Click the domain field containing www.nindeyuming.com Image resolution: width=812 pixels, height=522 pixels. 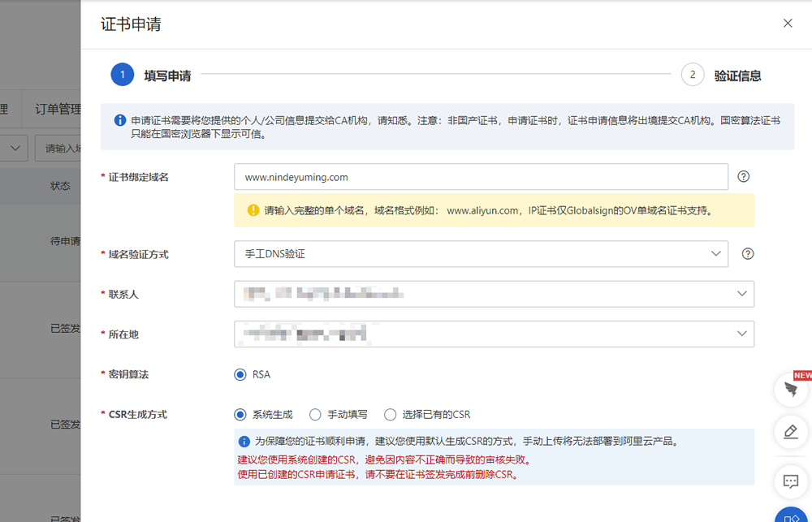tap(481, 177)
